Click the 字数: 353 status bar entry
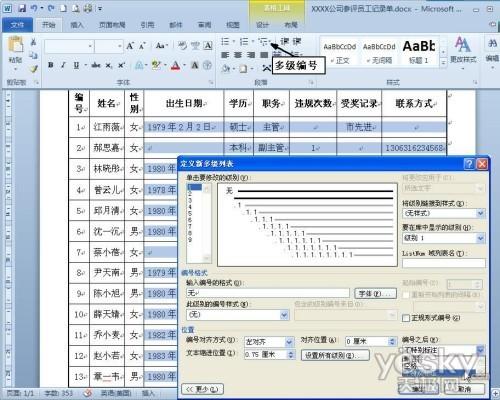 59,394
